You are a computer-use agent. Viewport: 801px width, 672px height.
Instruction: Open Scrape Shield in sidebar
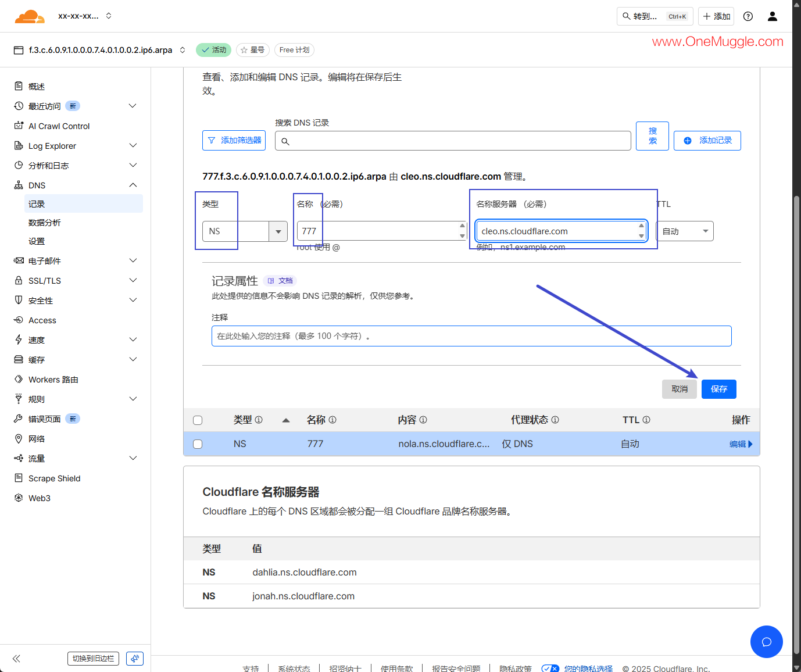tap(55, 478)
